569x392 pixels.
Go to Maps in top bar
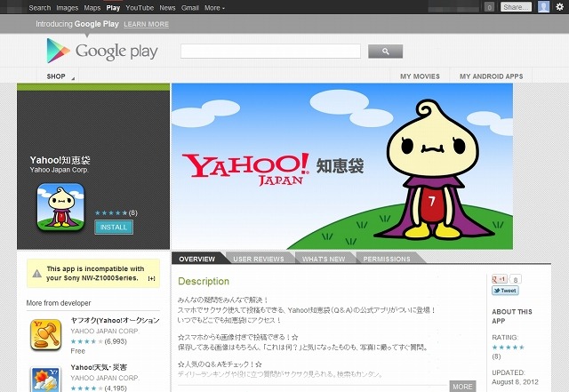point(92,8)
